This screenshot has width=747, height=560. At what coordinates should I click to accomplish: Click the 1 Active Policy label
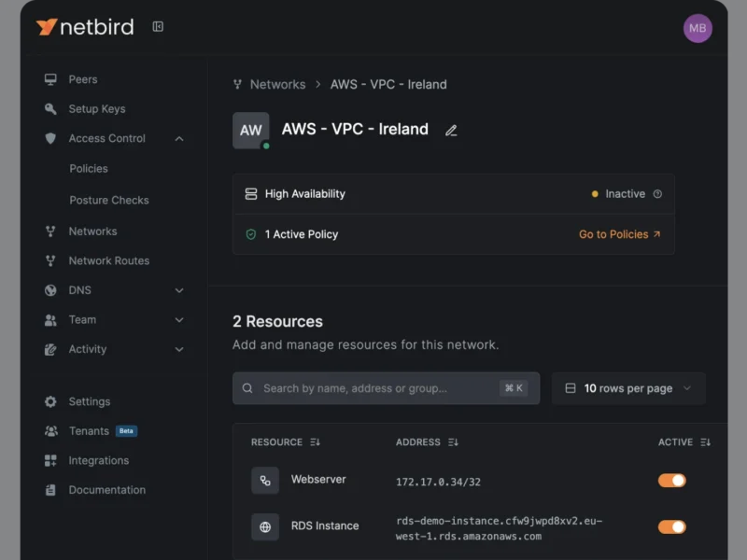tap(302, 234)
